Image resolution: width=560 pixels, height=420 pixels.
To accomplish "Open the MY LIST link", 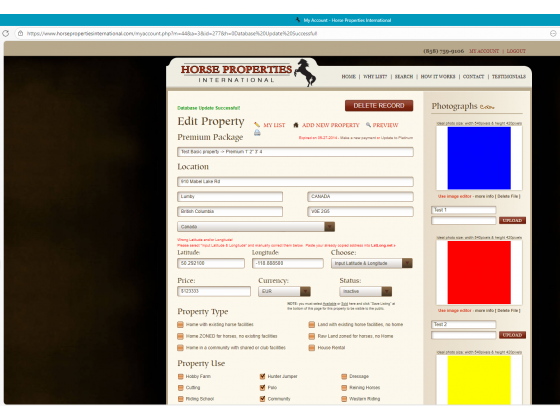I will (274, 125).
